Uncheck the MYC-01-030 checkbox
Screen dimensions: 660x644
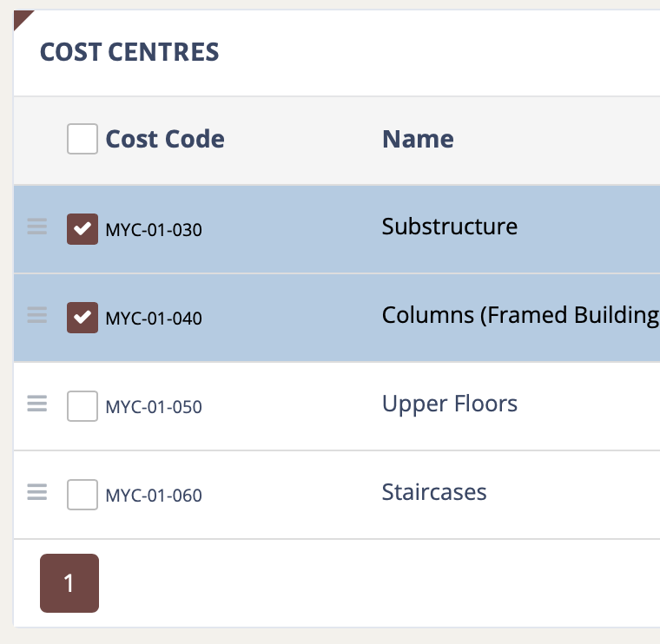point(82,229)
